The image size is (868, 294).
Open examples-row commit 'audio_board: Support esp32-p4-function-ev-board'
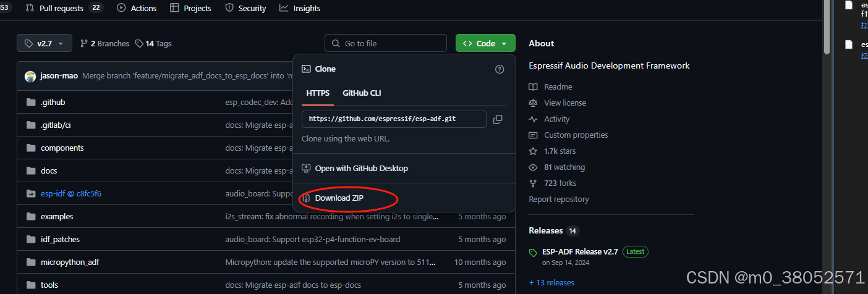(x=313, y=240)
